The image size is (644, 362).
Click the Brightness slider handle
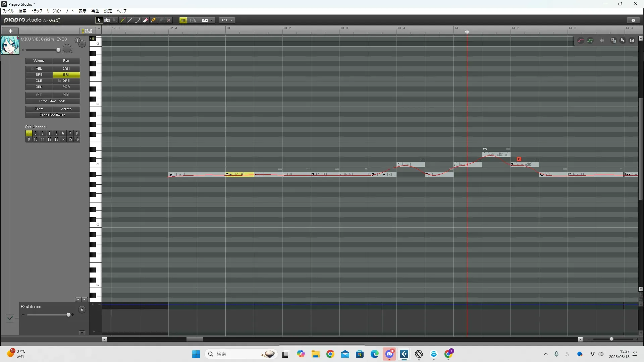(x=68, y=315)
